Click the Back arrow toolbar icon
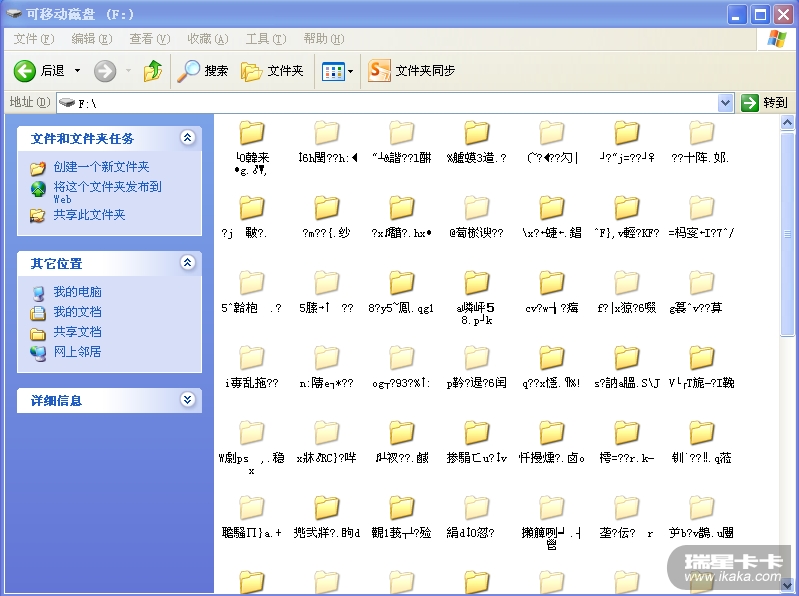 [x=25, y=71]
